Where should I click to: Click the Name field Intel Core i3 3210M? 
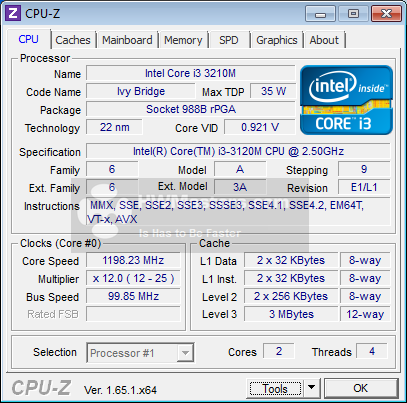190,73
